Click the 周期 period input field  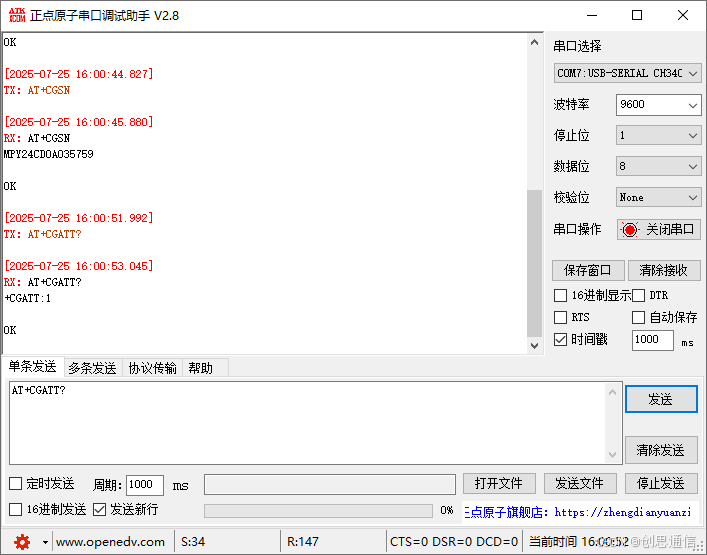pos(144,485)
